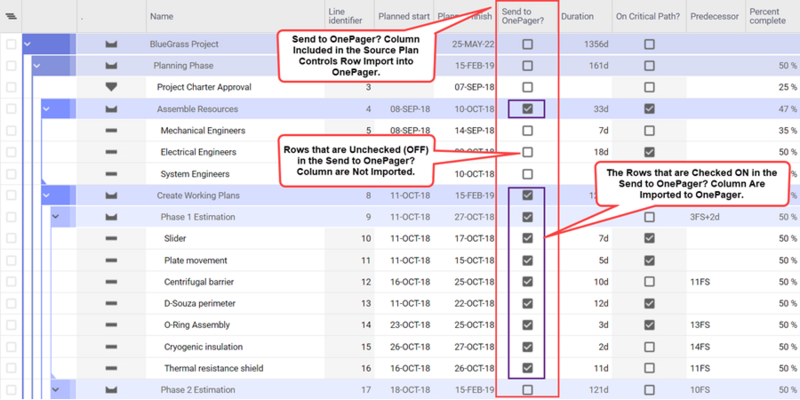Click the 10FS predecessor cell

click(700, 390)
